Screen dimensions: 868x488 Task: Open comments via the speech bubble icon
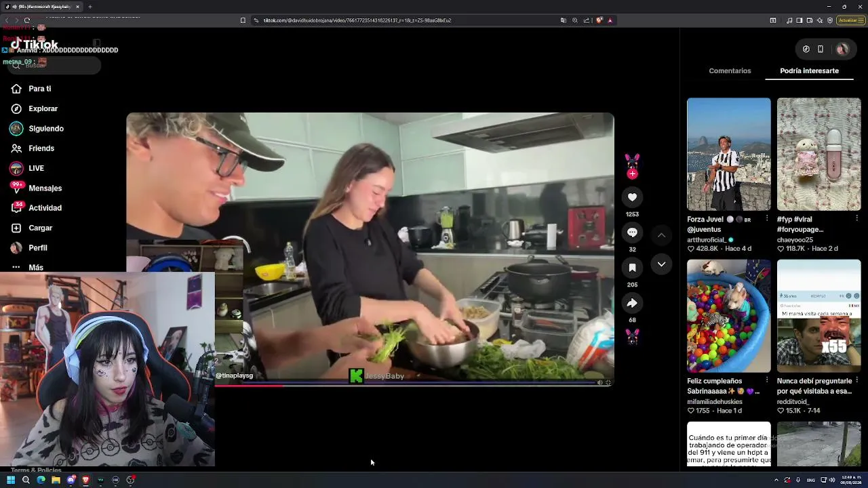pyautogui.click(x=632, y=232)
